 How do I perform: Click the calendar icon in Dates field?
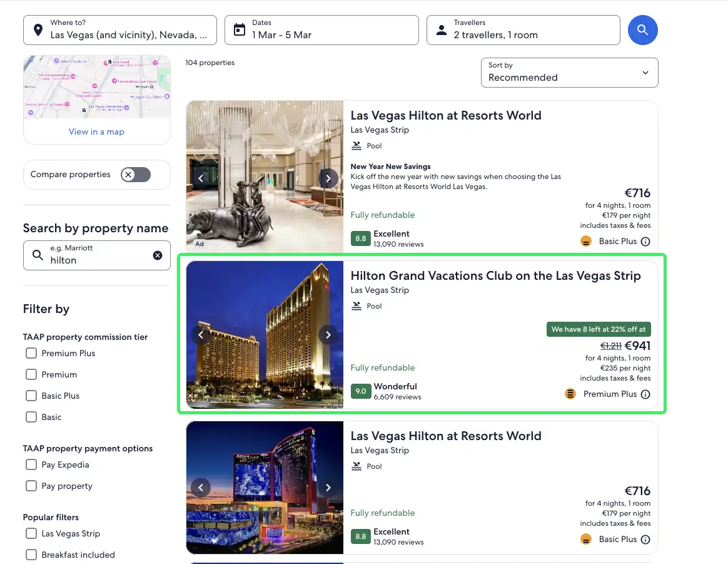pyautogui.click(x=240, y=29)
